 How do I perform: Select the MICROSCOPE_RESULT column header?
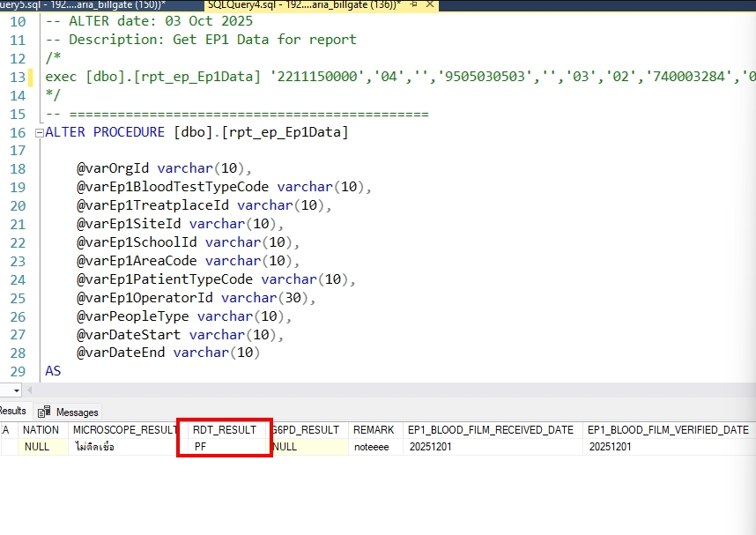[126, 430]
